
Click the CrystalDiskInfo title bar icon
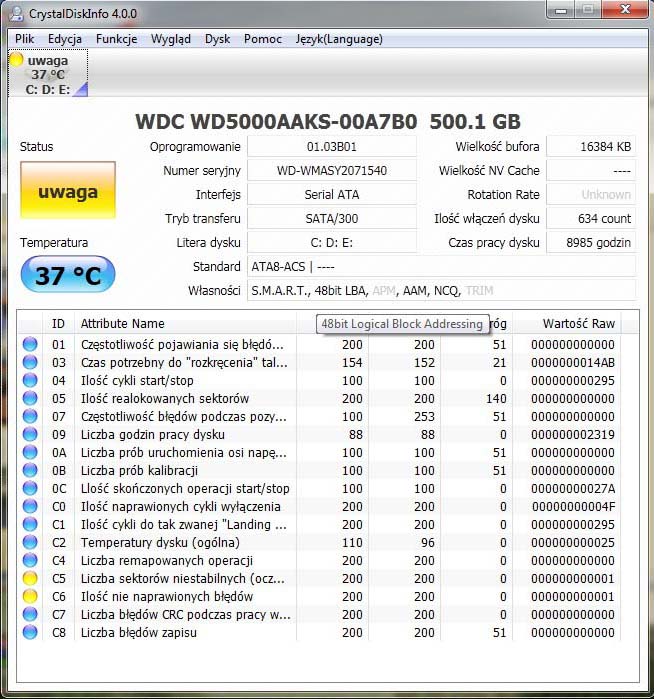pos(16,13)
